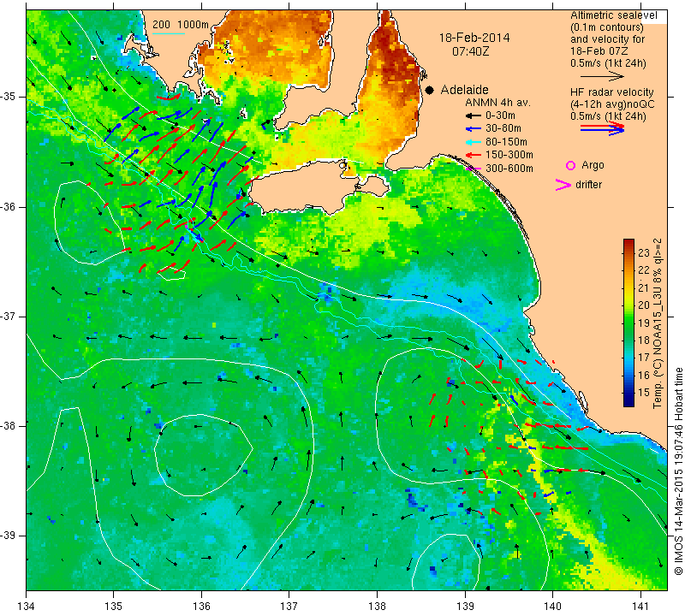Click the 'Argo' legend text
The width and height of the screenshot is (685, 616).
click(x=593, y=165)
